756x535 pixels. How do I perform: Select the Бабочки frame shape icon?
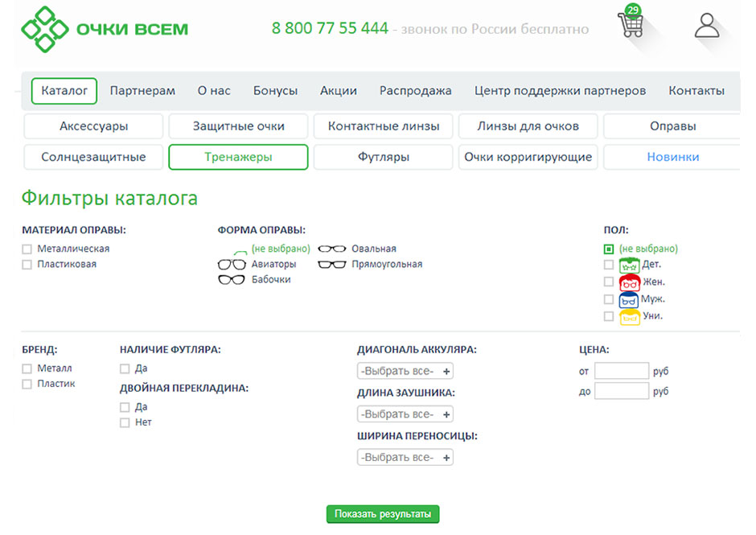[x=232, y=280]
